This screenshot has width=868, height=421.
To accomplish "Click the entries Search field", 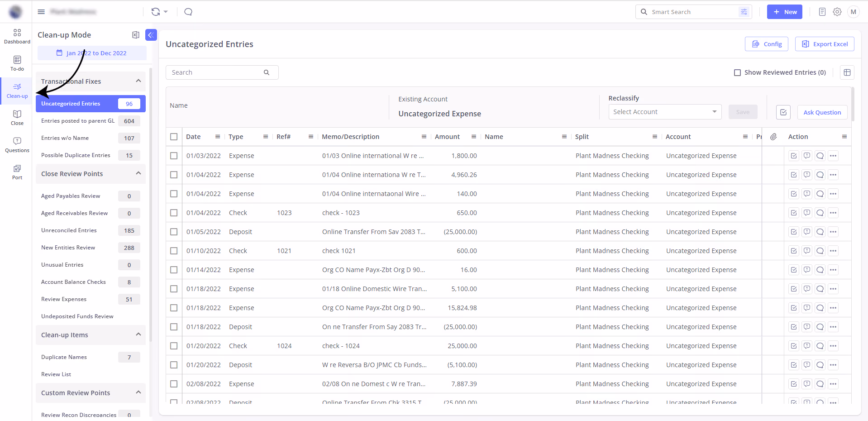I will (222, 72).
